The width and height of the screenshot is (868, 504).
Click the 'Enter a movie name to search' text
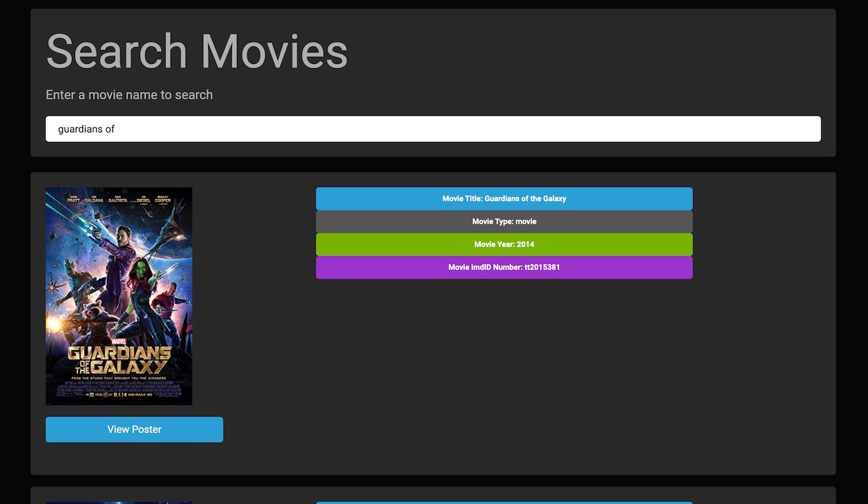point(129,95)
